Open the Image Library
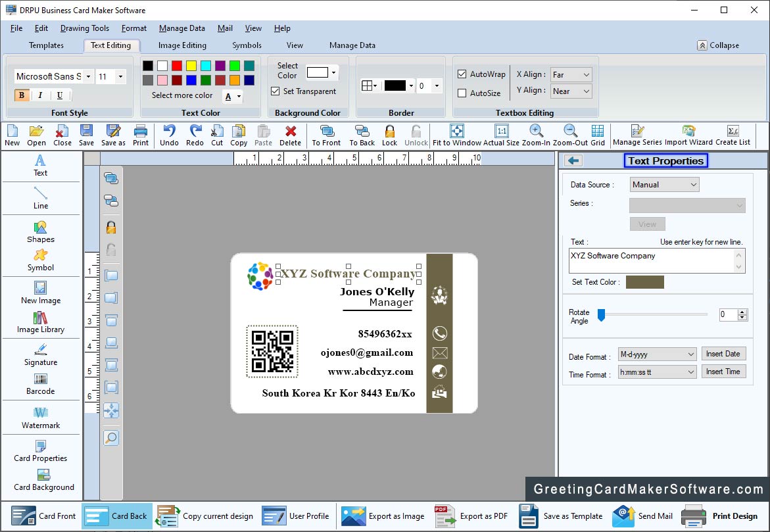 point(40,322)
